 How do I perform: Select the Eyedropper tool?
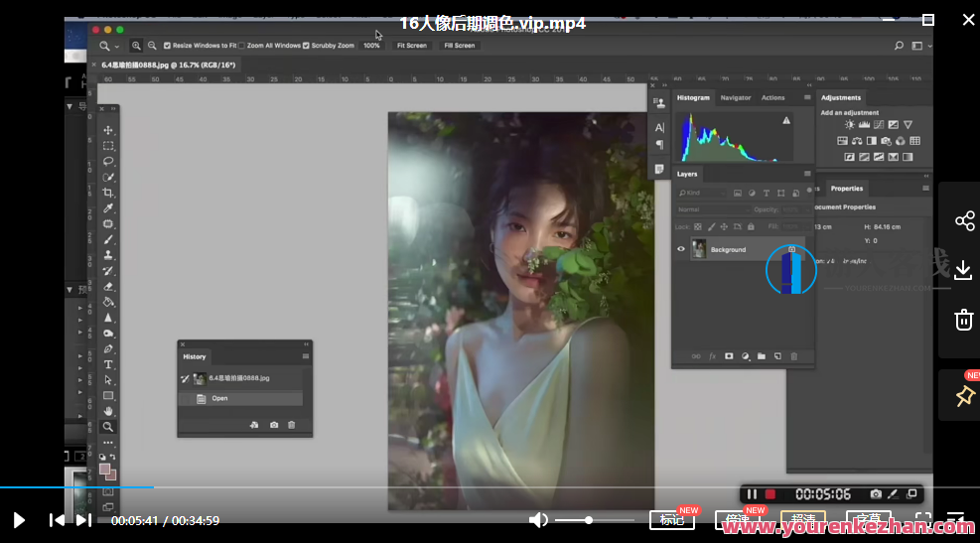pos(108,208)
